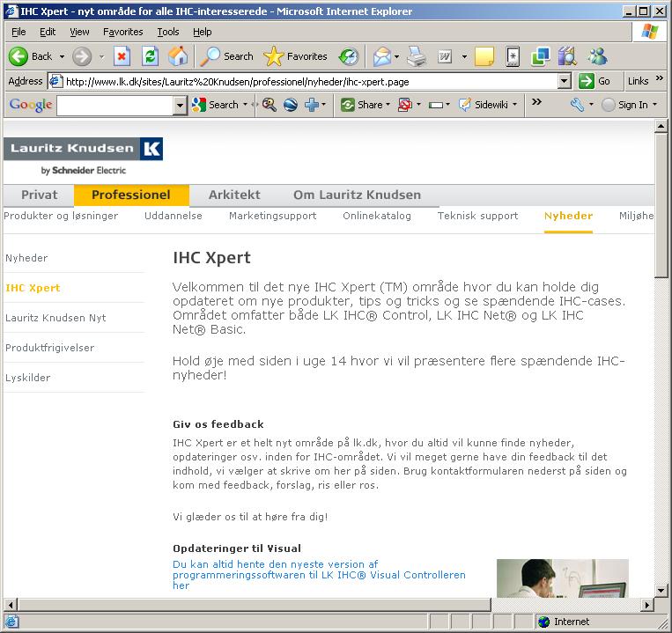Open Messenger people icon
The width and height of the screenshot is (672, 633).
[x=597, y=56]
